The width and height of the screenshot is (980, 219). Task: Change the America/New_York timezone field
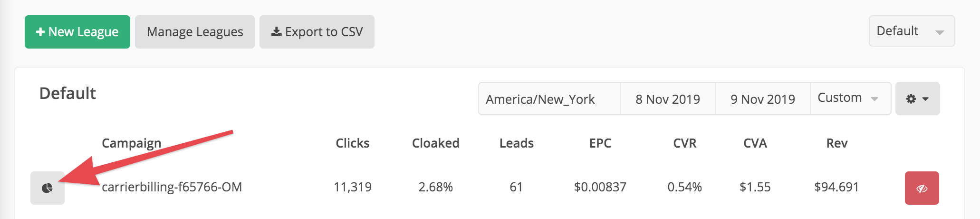tap(549, 99)
